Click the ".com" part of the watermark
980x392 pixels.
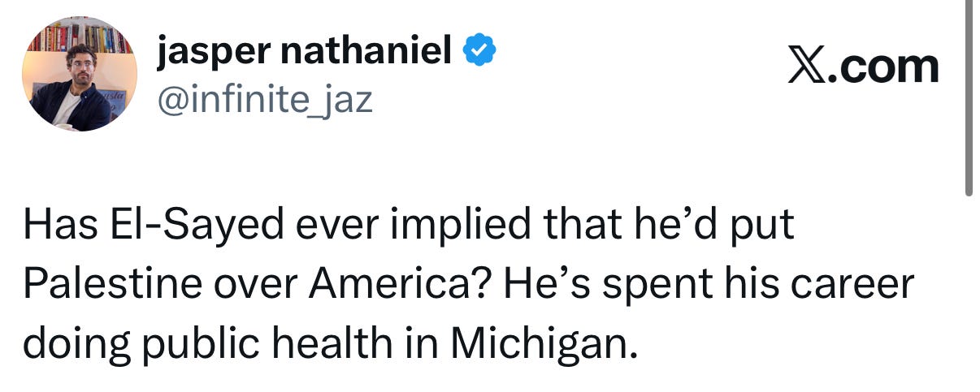pos(882,67)
